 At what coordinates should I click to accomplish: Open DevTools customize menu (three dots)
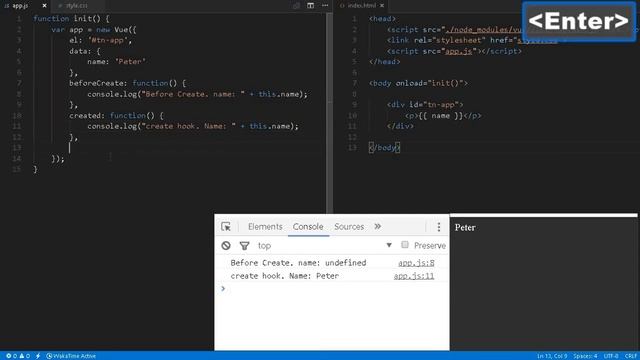[439, 227]
